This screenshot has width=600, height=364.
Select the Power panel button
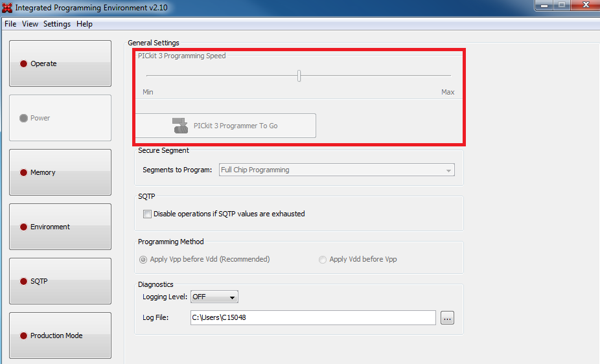coord(60,118)
